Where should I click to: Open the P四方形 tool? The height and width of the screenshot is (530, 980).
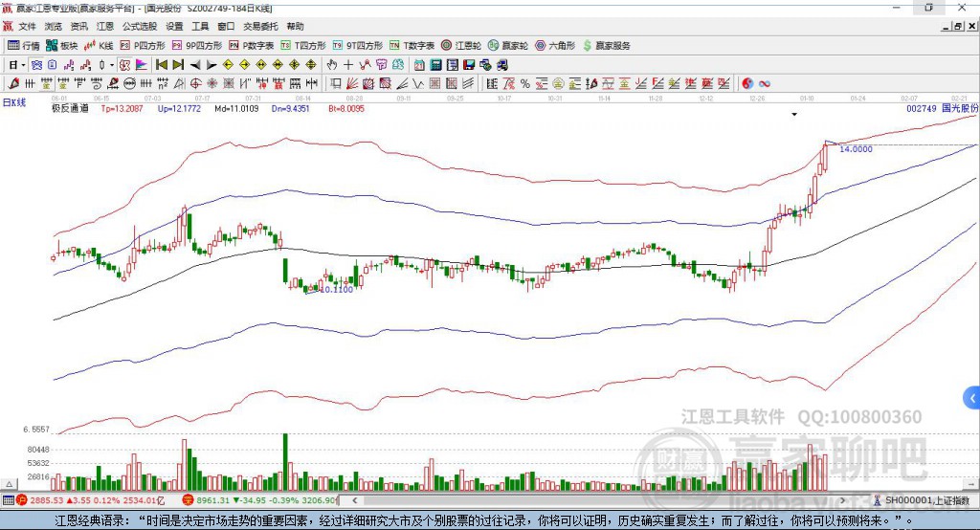pyautogui.click(x=143, y=46)
